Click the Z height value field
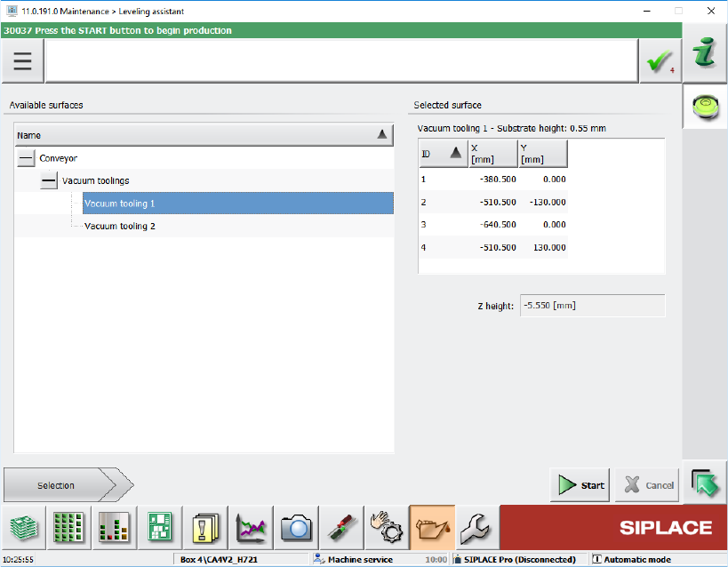728x567 pixels. click(592, 306)
